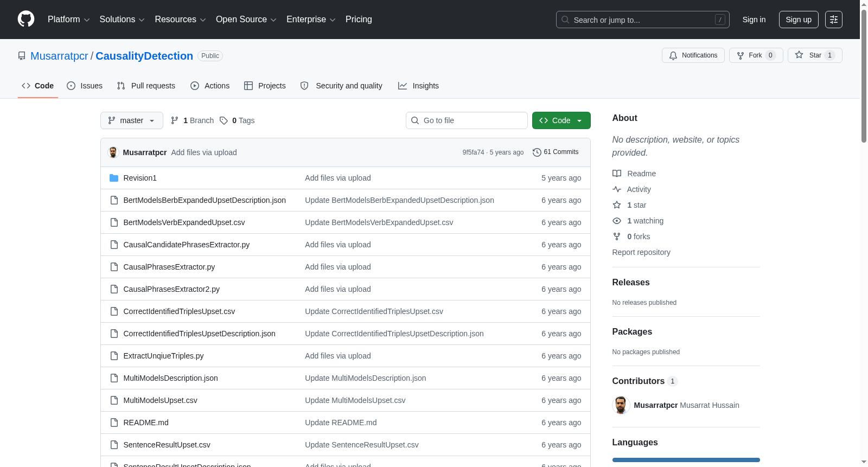Open the Pull requests tab
This screenshot has height=467, width=868.
pos(146,86)
